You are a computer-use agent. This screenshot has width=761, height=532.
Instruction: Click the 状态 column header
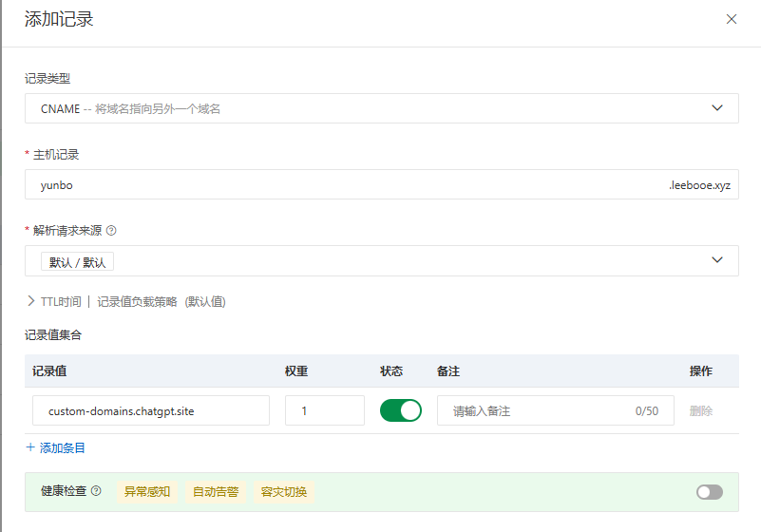(x=391, y=371)
